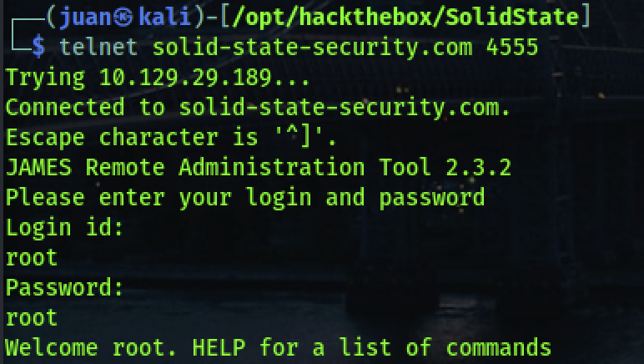644x364 pixels.
Task: Click the "Login id:" prompt label
Action: (65, 227)
